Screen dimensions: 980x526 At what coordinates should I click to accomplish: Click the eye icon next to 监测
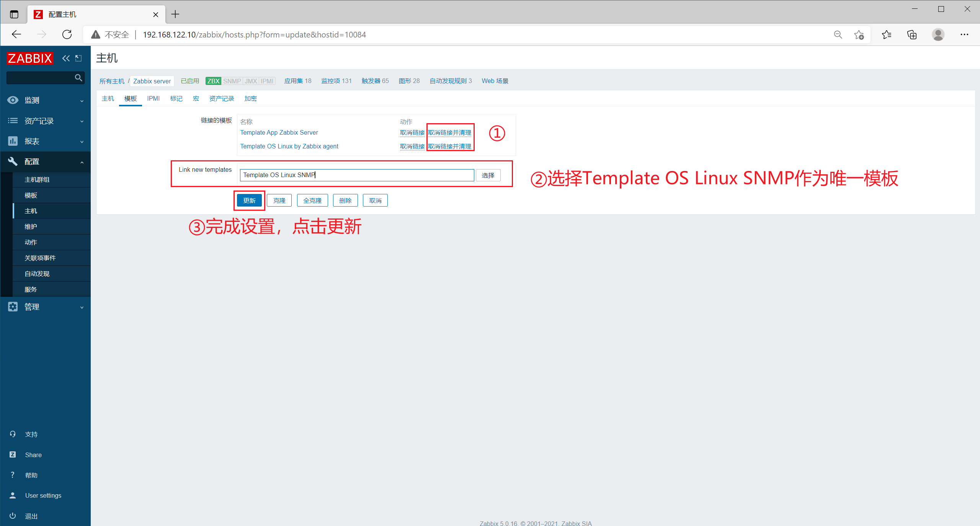(x=13, y=100)
